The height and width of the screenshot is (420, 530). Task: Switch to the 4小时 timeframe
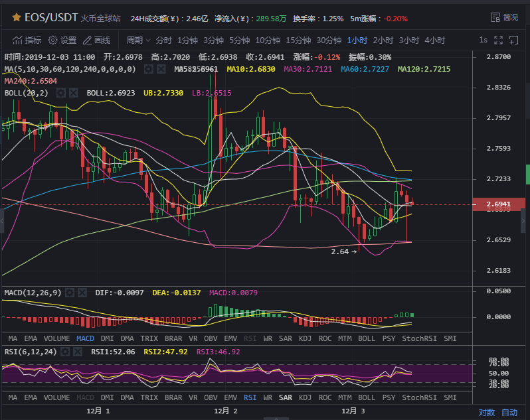434,40
